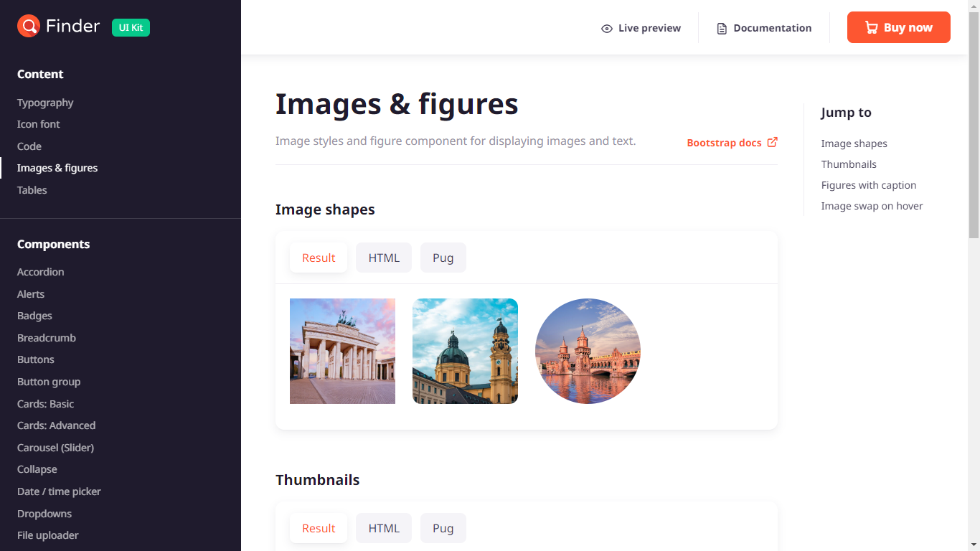Open Icon font in sidebar
Image resolution: width=980 pixels, height=551 pixels.
39,124
